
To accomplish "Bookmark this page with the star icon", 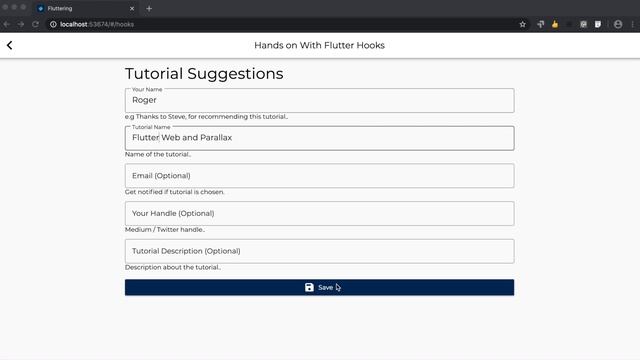I will 522,24.
